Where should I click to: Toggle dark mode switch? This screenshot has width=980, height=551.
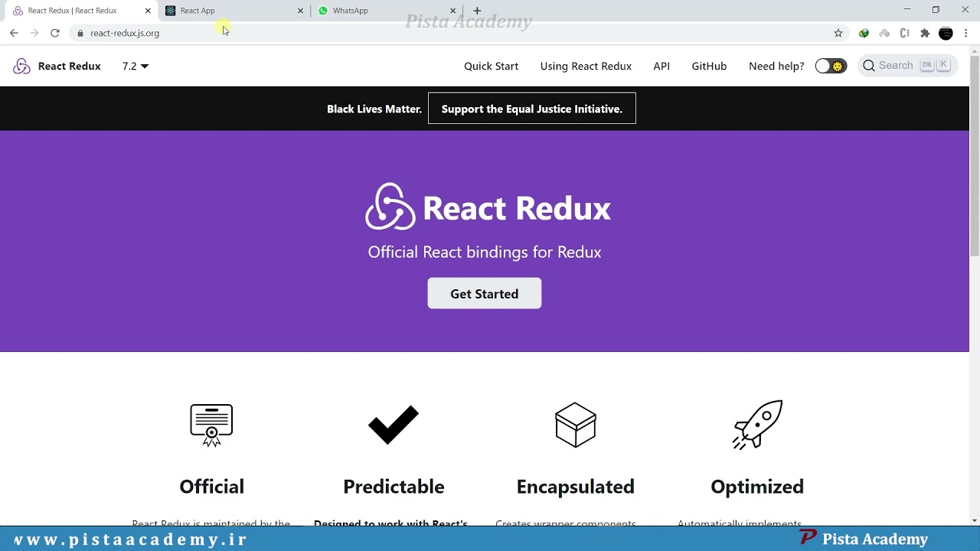[x=831, y=66]
